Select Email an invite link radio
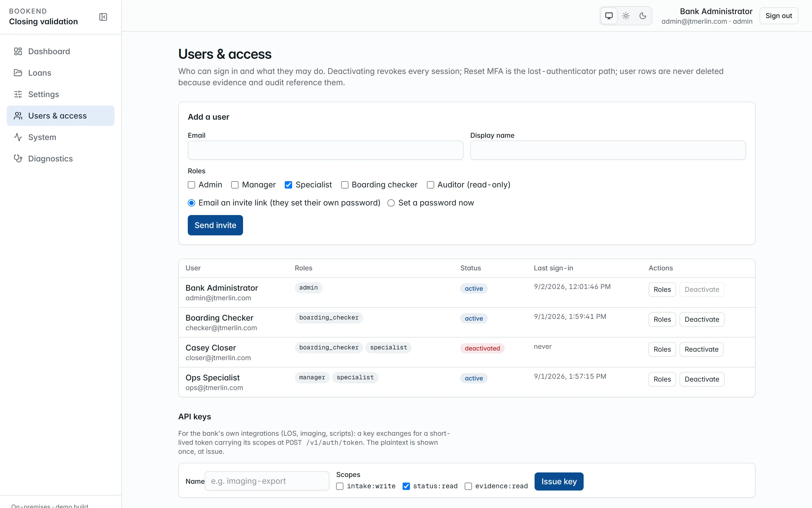The image size is (812, 508). tap(191, 203)
